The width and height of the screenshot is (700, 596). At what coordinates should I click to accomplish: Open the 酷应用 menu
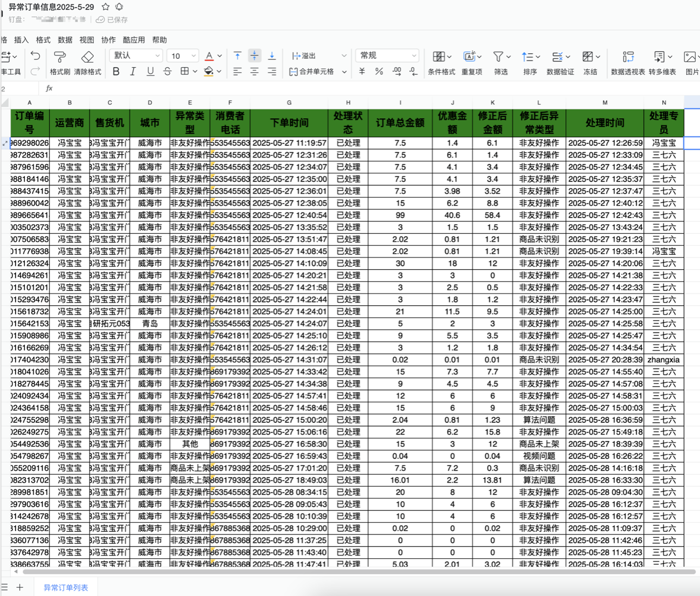point(134,40)
